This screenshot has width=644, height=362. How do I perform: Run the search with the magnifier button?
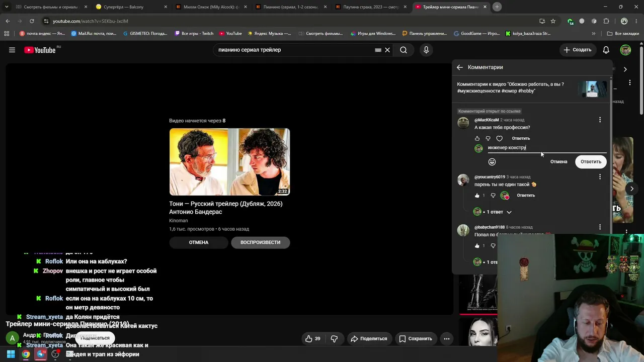(x=404, y=50)
